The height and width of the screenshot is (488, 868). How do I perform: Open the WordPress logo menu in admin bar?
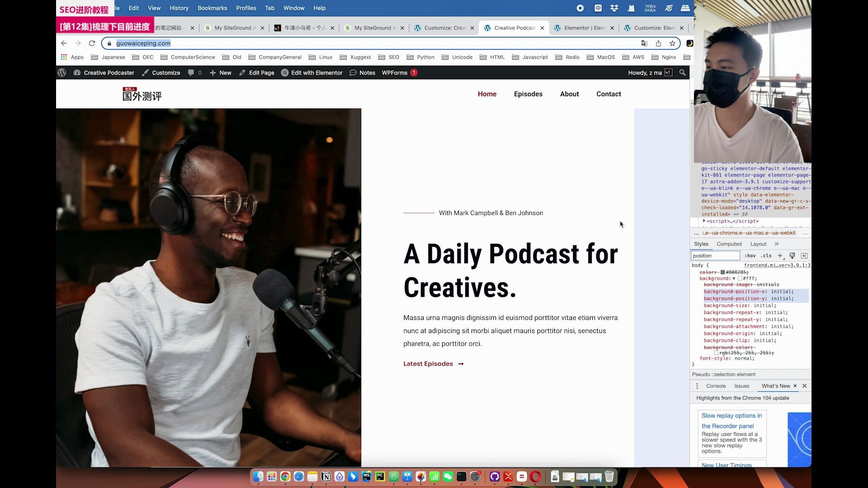click(62, 73)
